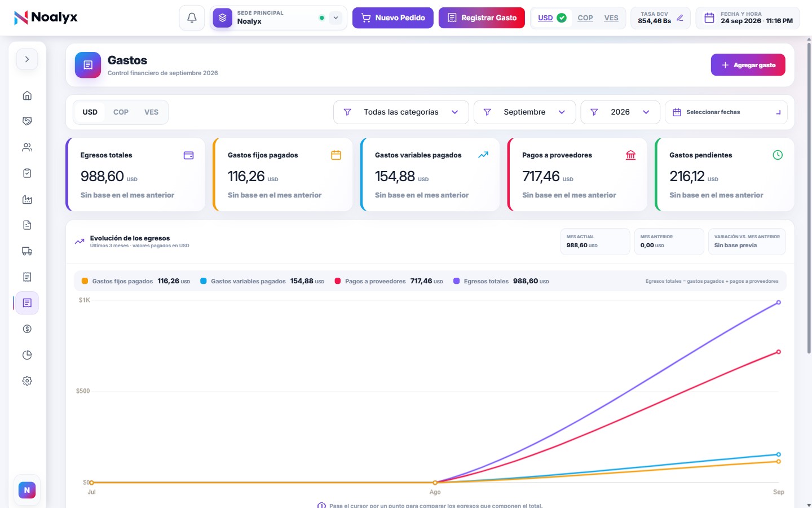Select the COP tab in Gastos
Image resolution: width=812 pixels, height=508 pixels.
pos(121,112)
